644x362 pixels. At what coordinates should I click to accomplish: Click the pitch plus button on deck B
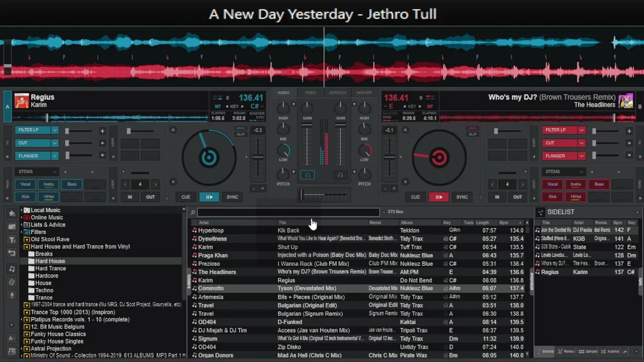[x=394, y=189]
